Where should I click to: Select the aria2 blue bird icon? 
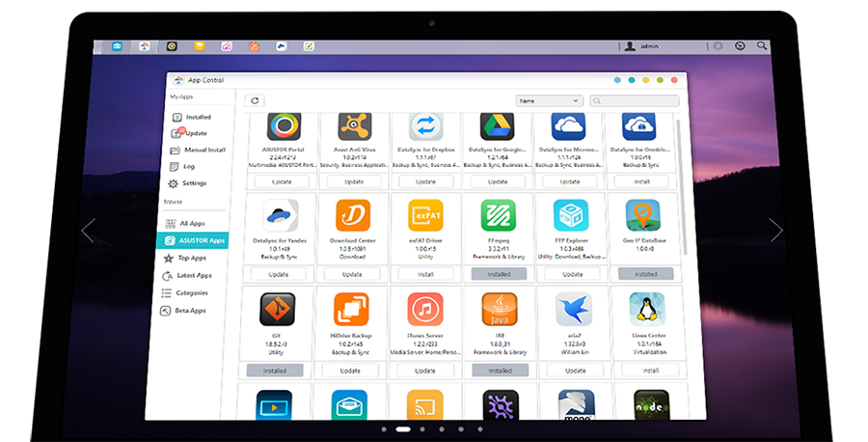(574, 309)
